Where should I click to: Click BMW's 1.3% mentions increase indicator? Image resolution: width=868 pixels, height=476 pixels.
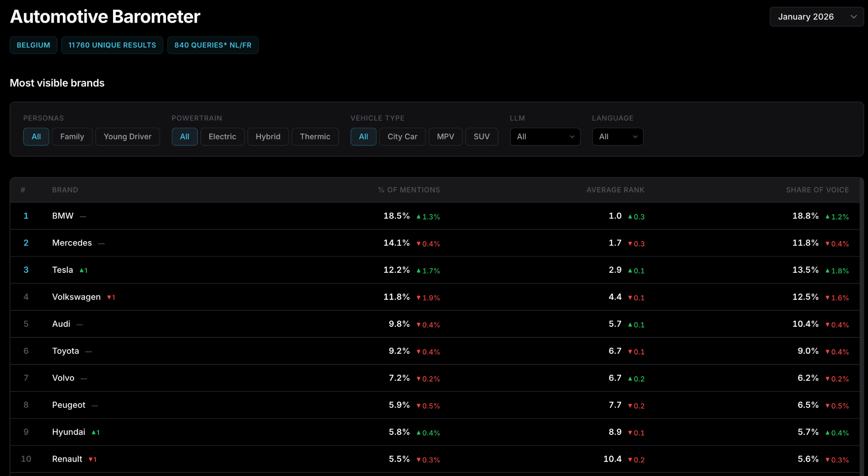[x=428, y=217]
